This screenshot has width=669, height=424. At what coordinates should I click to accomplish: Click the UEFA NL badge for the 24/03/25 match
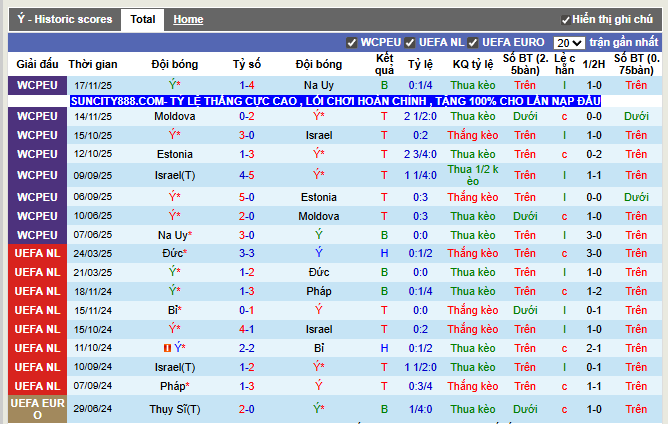coord(37,253)
